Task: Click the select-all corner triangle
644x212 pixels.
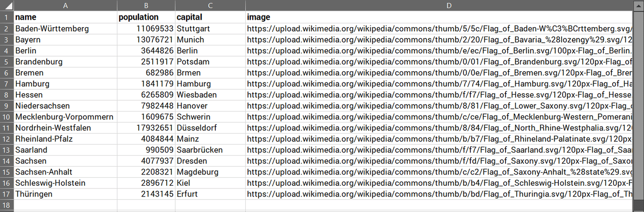Action: 7,6
